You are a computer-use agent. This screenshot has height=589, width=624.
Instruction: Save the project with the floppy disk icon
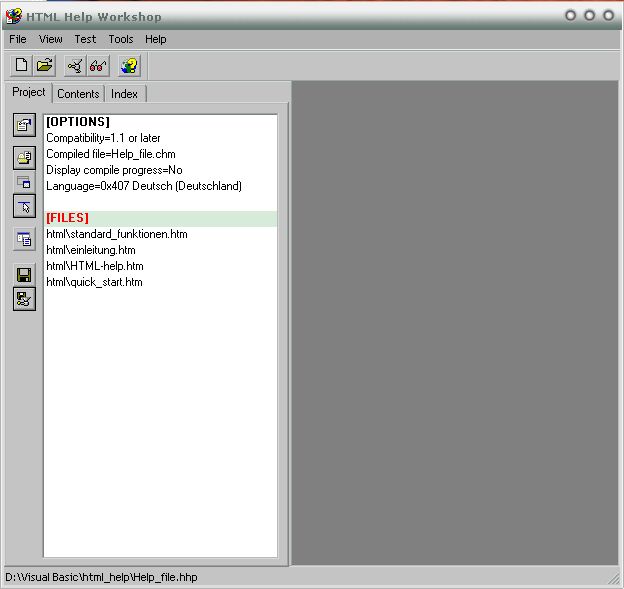click(24, 274)
